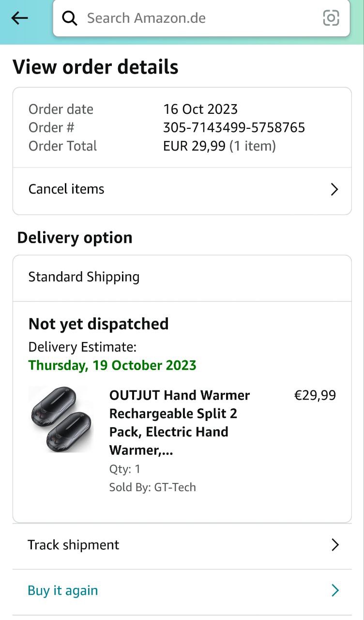
Task: Click the Thursday, 19 October 2023 delivery date
Action: point(112,365)
